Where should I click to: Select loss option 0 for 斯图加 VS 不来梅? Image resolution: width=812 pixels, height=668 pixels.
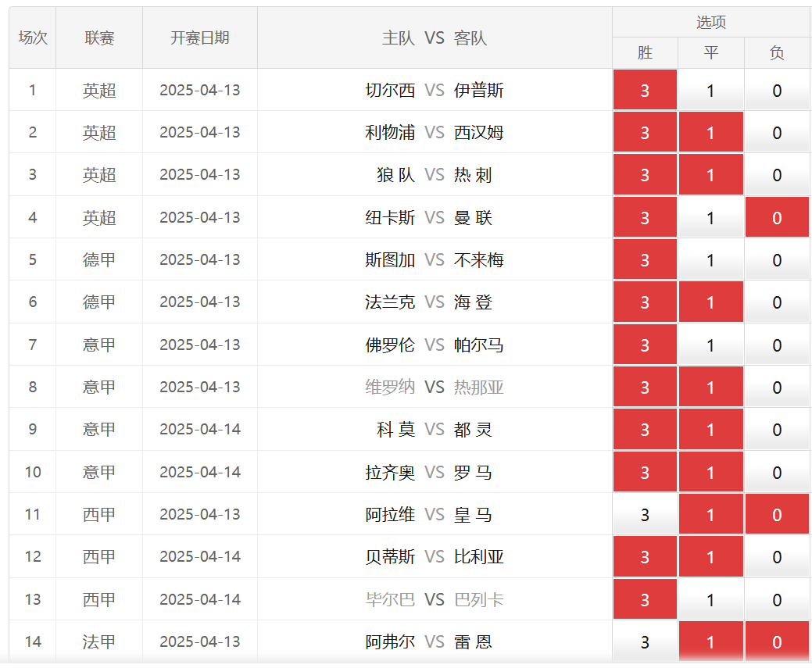777,260
